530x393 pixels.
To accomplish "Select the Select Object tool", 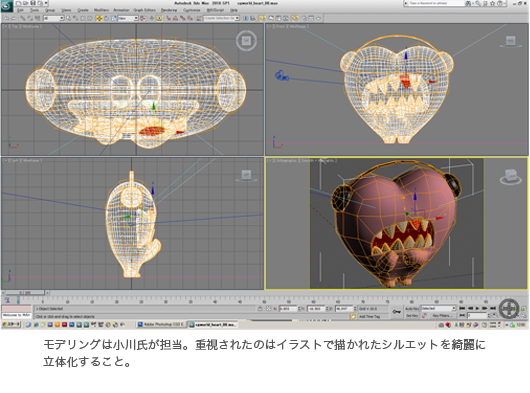I will click(x=68, y=18).
